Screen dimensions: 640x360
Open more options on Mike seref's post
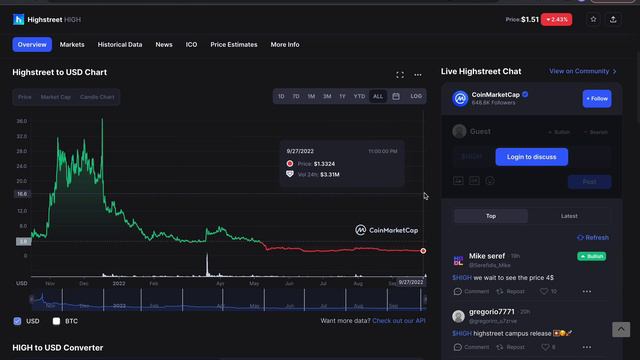(x=587, y=291)
